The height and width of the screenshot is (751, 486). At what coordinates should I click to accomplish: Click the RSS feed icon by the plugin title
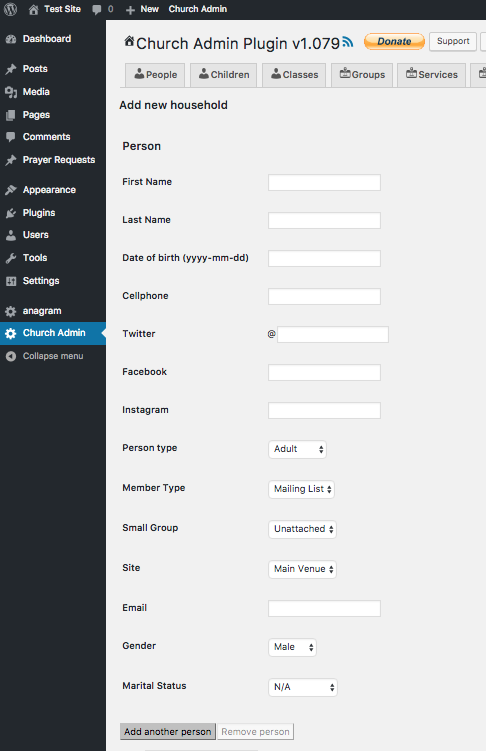tap(348, 42)
